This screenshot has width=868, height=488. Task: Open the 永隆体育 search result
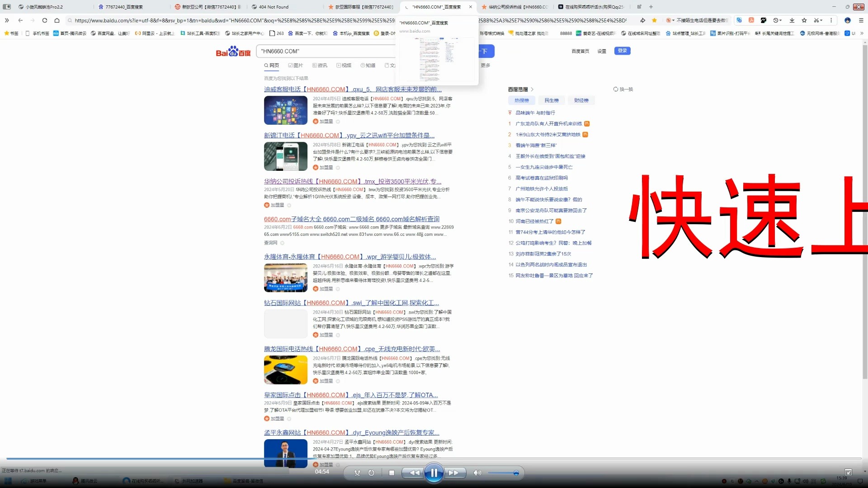point(350,257)
